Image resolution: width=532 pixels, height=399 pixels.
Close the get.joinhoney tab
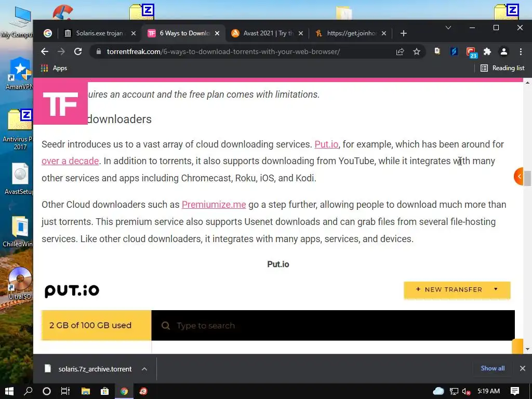[x=384, y=33]
